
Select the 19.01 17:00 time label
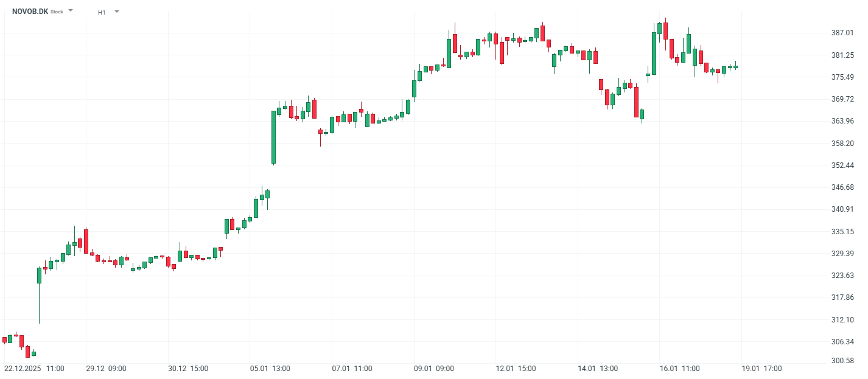tap(761, 369)
